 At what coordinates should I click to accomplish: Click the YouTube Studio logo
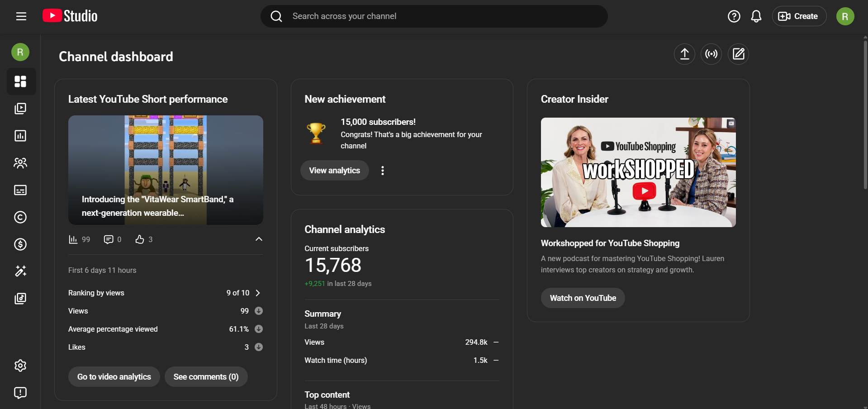70,16
